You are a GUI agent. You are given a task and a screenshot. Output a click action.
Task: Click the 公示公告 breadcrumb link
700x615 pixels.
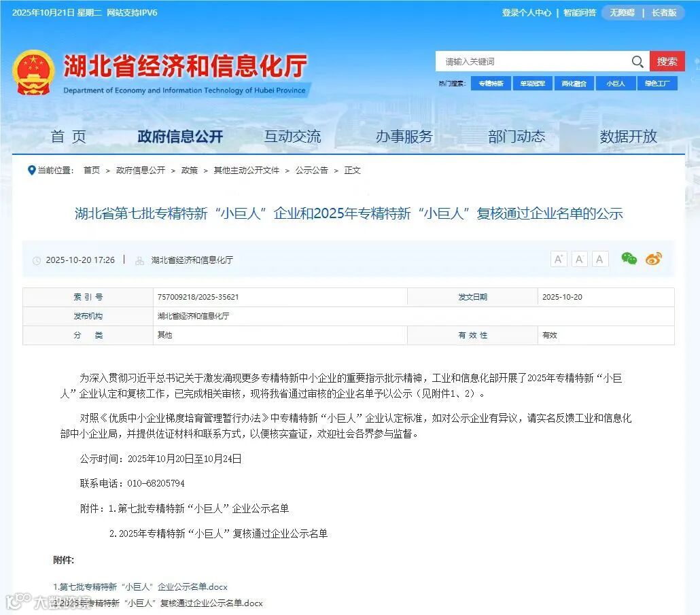click(x=312, y=171)
